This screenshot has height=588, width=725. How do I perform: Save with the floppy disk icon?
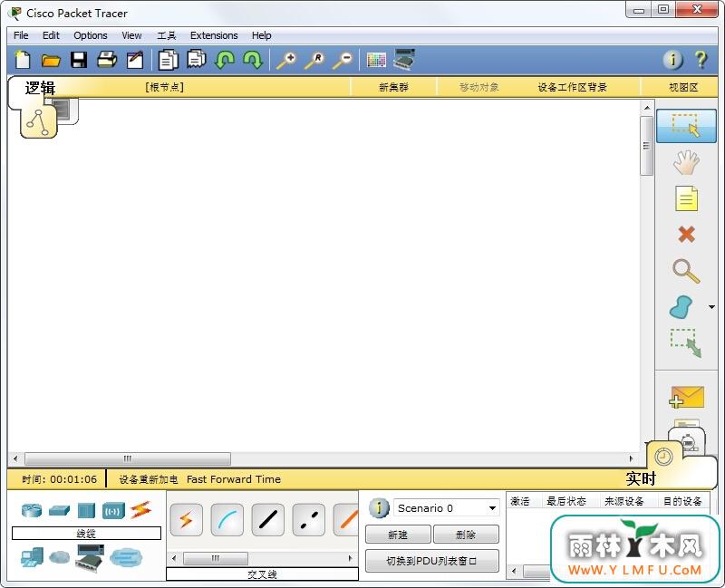[79, 60]
